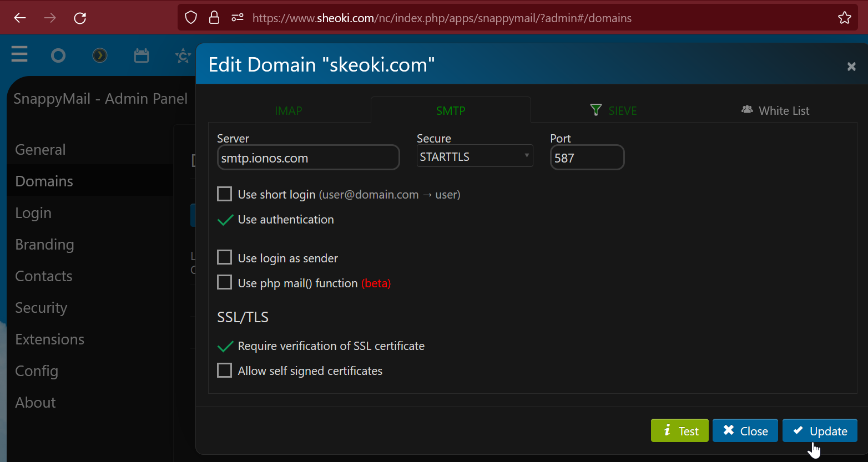868x462 pixels.
Task: Enable Use short login checkbox
Action: (x=224, y=194)
